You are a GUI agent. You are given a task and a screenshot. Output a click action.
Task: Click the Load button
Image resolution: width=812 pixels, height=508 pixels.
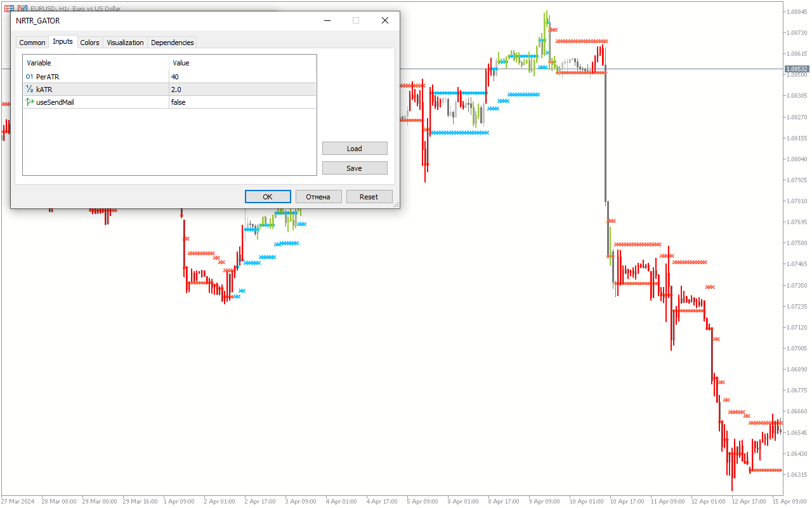click(x=355, y=149)
